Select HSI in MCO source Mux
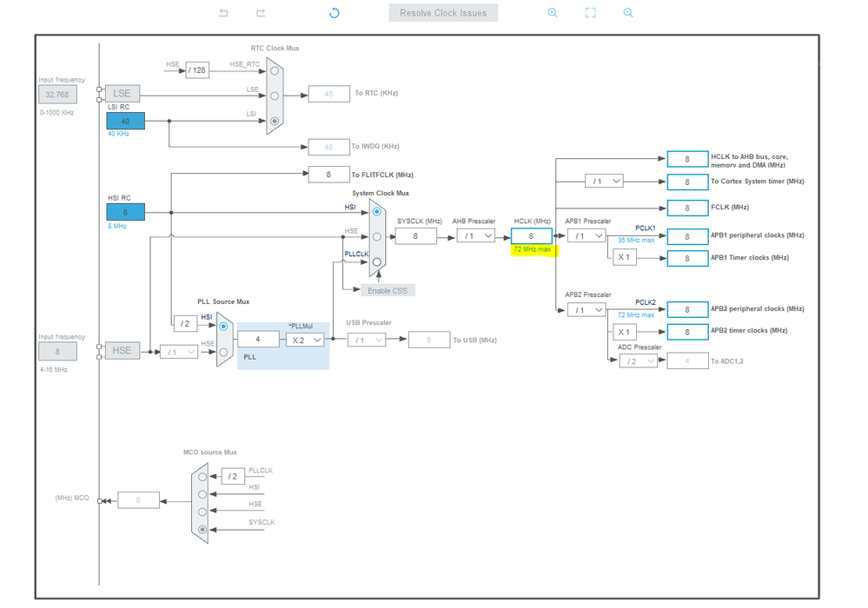The width and height of the screenshot is (868, 608). (202, 494)
